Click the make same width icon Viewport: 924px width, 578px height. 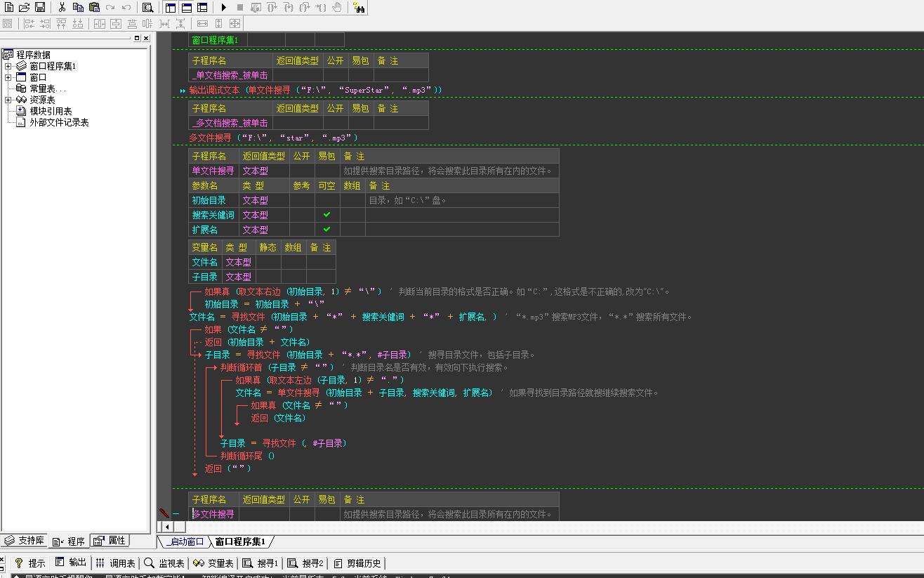pos(203,24)
